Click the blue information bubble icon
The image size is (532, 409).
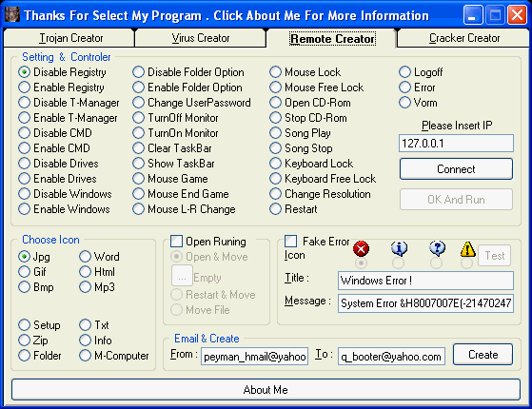coord(399,248)
